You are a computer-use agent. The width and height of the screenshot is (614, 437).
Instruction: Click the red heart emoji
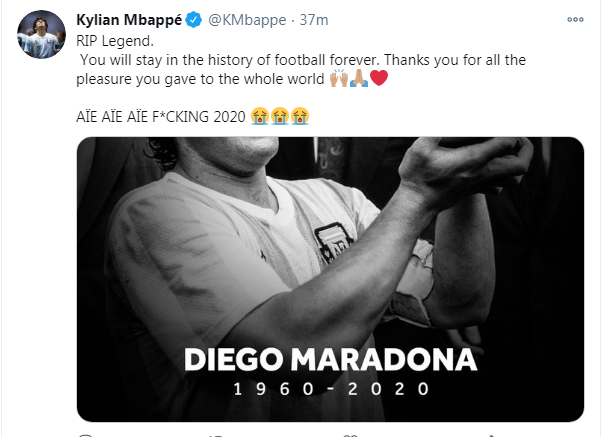(x=379, y=78)
